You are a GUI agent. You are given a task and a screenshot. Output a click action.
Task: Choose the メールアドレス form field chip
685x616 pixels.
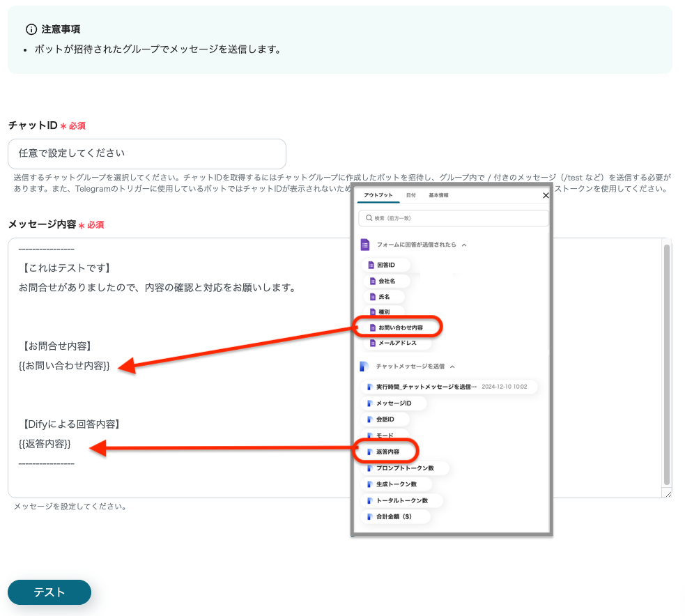[397, 343]
